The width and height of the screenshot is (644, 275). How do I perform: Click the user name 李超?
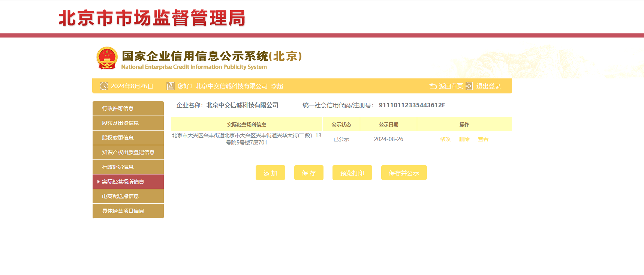click(x=277, y=86)
